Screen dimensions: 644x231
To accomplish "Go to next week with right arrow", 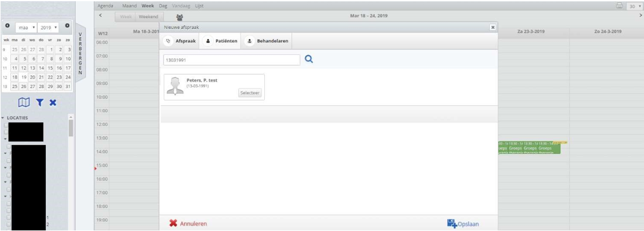I will [x=641, y=15].
